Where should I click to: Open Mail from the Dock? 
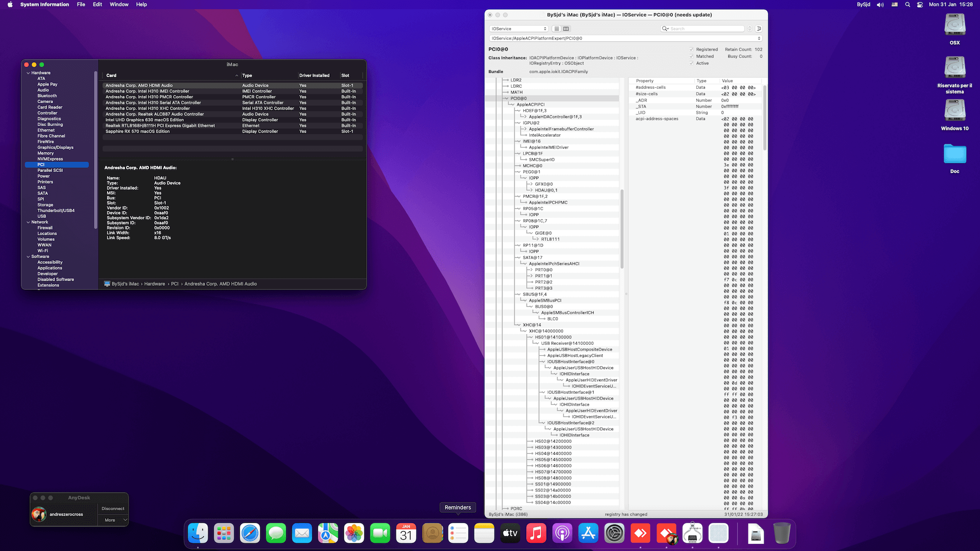pos(302,534)
